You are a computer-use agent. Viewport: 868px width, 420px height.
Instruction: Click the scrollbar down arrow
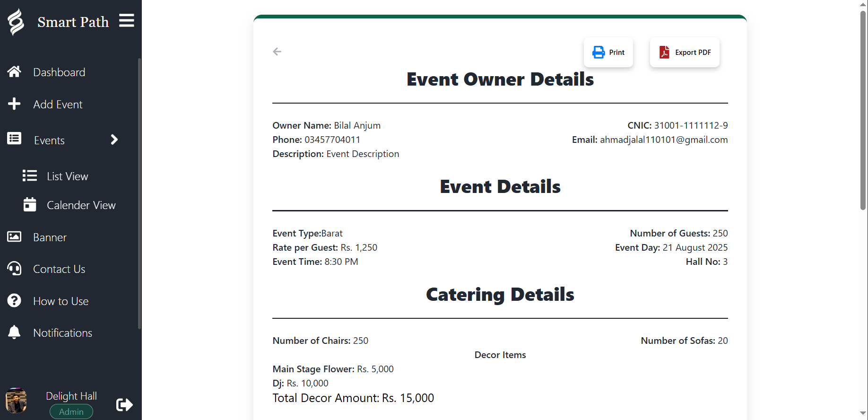[863, 414]
